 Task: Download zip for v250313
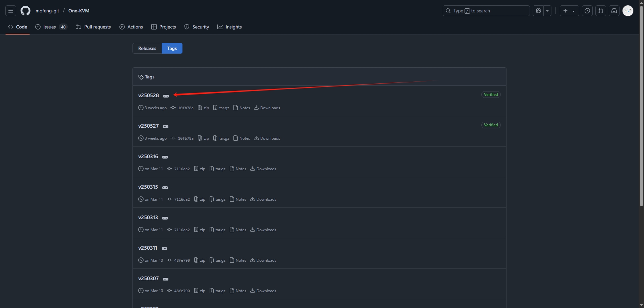coord(200,230)
